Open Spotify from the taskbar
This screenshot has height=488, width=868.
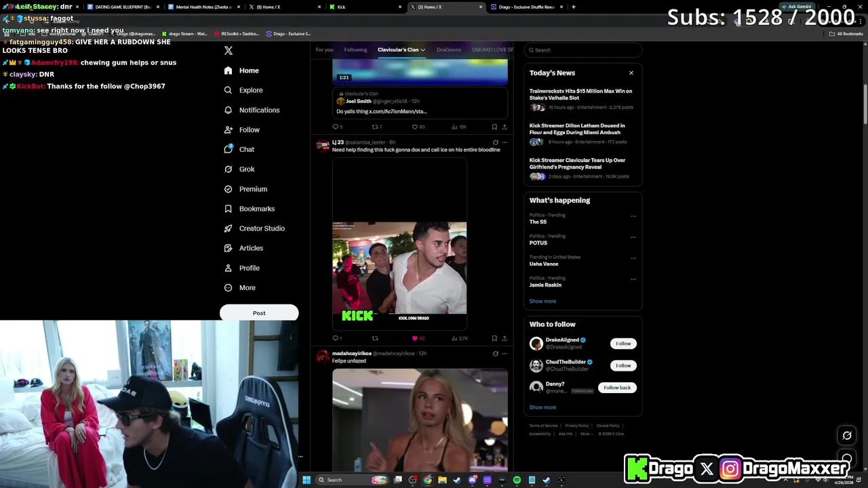click(x=517, y=480)
